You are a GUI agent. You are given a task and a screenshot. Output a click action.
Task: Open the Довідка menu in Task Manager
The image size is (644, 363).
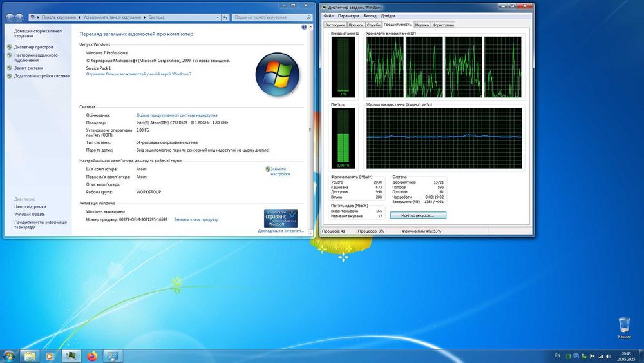click(x=388, y=16)
